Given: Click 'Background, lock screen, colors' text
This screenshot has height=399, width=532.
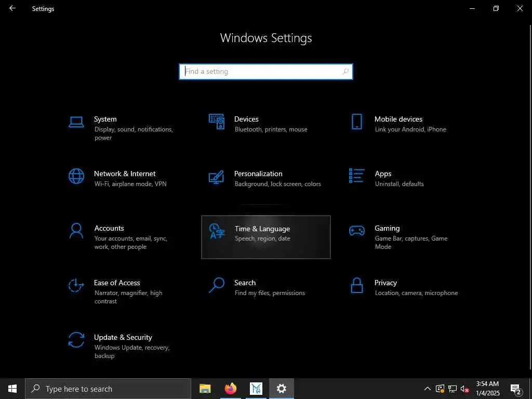Looking at the screenshot, I should [278, 184].
